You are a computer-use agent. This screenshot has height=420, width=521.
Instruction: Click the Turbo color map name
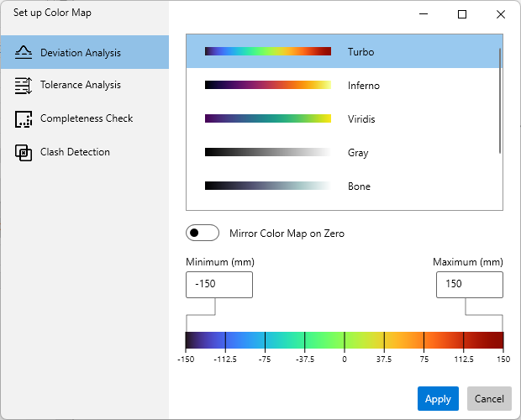click(x=360, y=52)
